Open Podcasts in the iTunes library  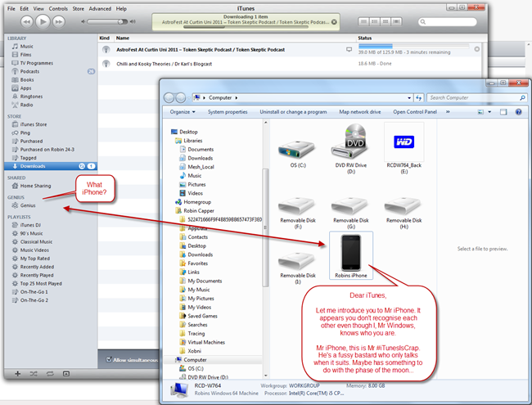click(31, 71)
